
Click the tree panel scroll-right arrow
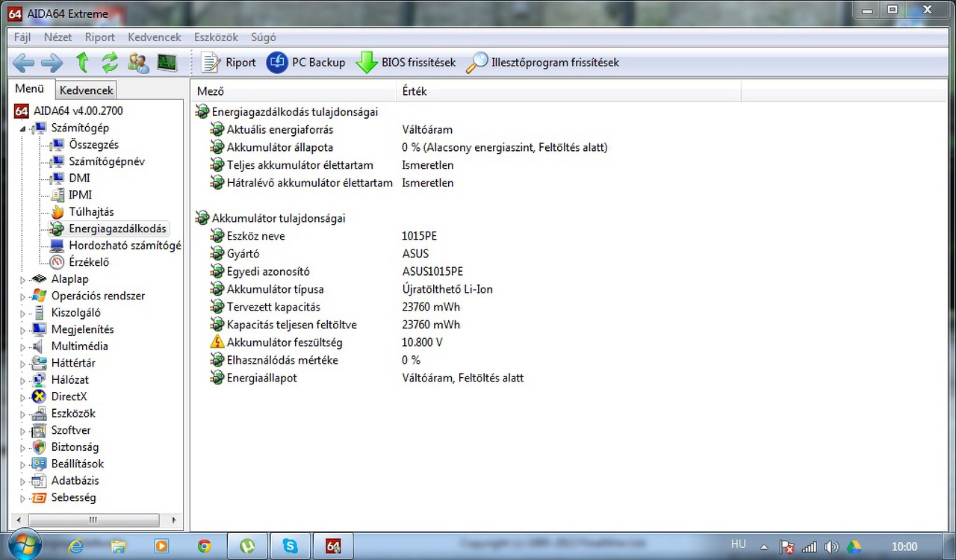pos(174,520)
